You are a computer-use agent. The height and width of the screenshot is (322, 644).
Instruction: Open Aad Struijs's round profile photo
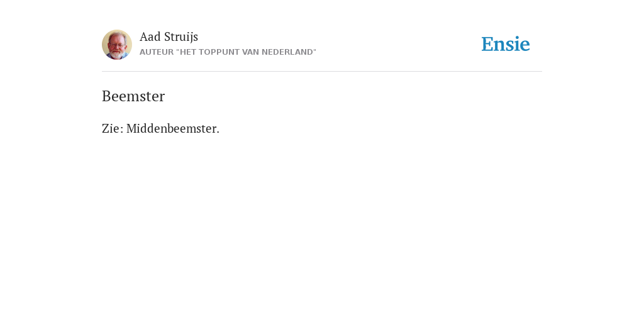tap(117, 45)
